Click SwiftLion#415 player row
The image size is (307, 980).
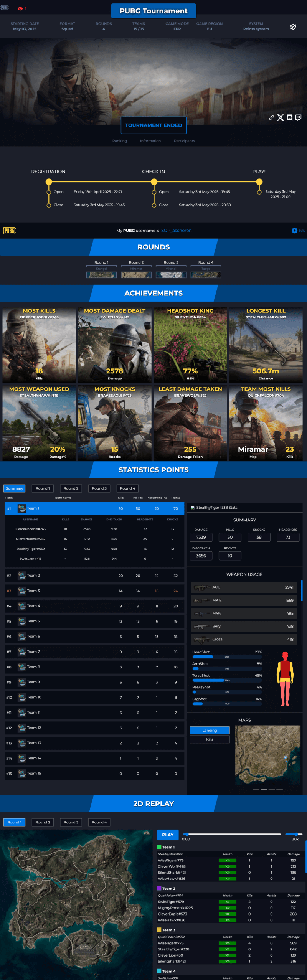point(94,559)
